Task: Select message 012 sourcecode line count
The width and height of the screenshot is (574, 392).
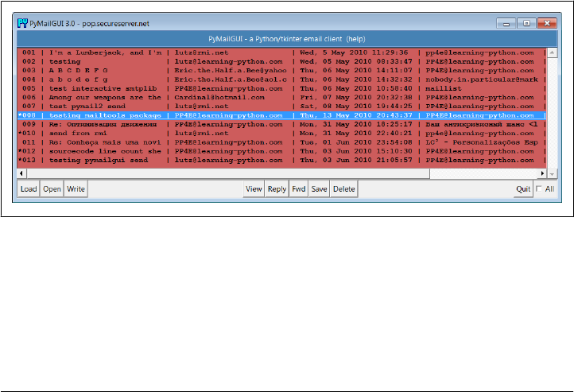Action: point(281,151)
